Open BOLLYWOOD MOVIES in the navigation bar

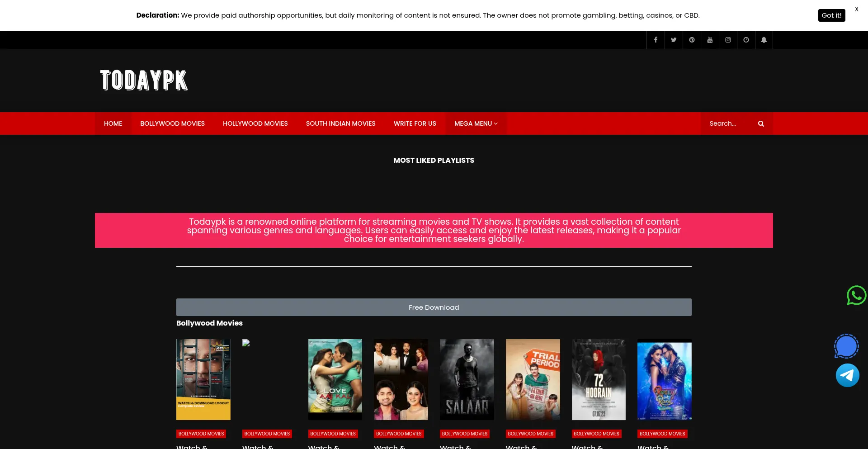[172, 123]
